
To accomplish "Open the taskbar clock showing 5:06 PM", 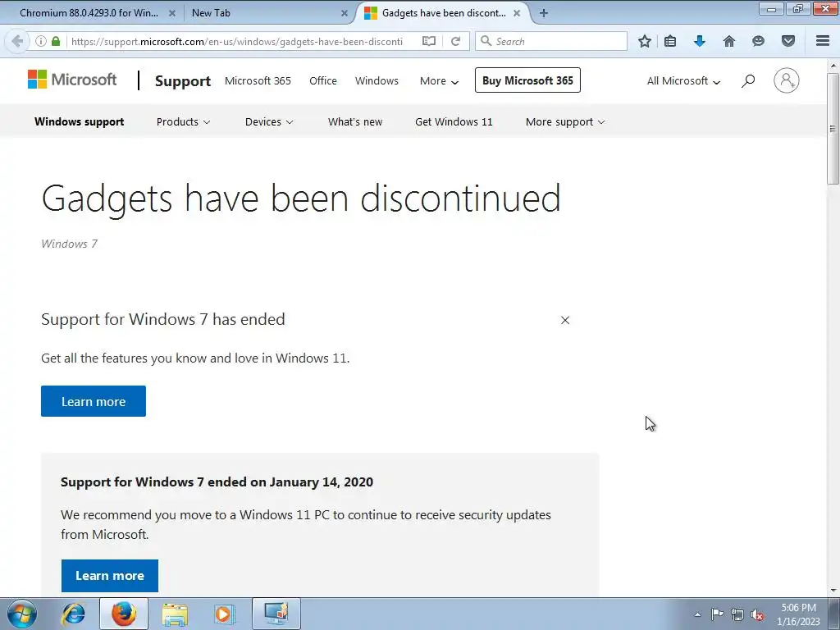I will point(798,614).
